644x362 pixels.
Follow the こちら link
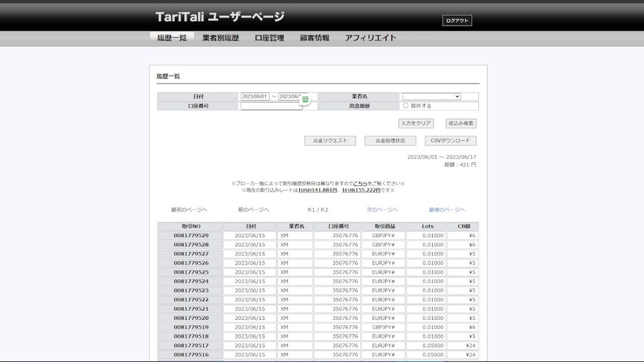click(x=360, y=184)
